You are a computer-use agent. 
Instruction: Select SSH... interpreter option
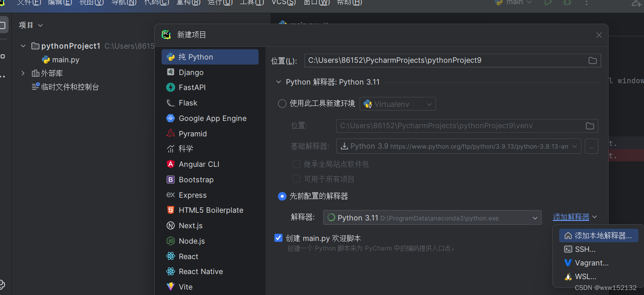point(599,249)
